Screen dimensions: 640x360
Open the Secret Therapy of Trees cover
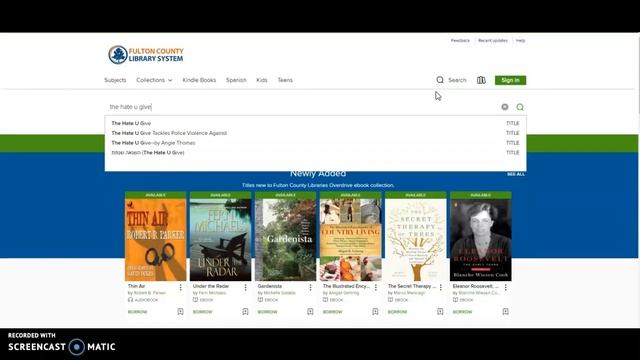(416, 240)
